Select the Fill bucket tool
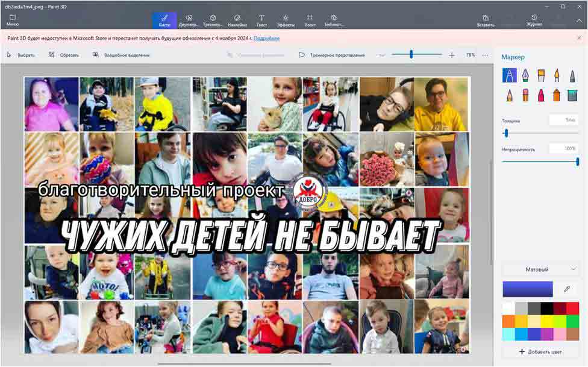This screenshot has height=367, width=588. (x=572, y=95)
